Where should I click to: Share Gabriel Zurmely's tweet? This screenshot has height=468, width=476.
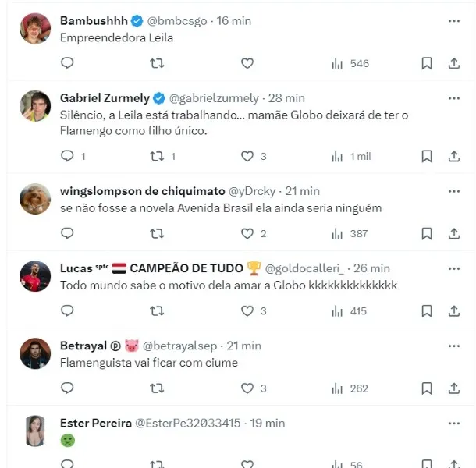pos(453,156)
